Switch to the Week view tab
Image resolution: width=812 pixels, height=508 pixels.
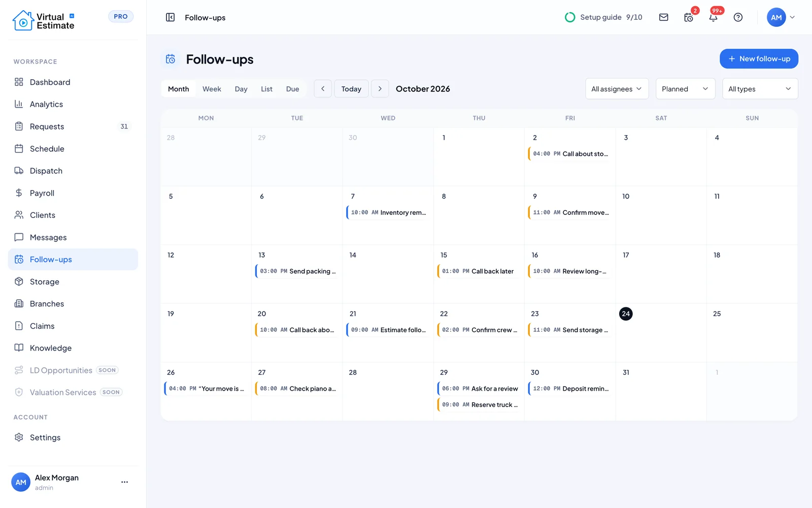click(212, 89)
